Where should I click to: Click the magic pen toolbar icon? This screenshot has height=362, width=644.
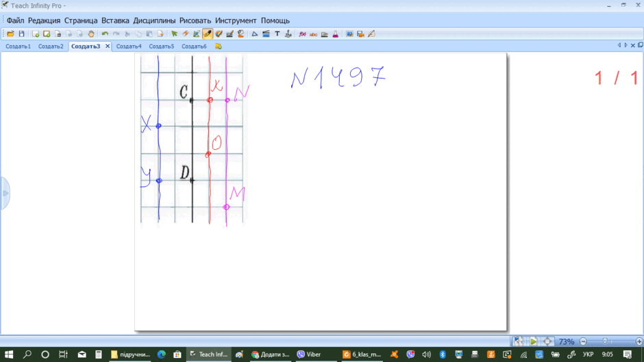pyautogui.click(x=372, y=34)
